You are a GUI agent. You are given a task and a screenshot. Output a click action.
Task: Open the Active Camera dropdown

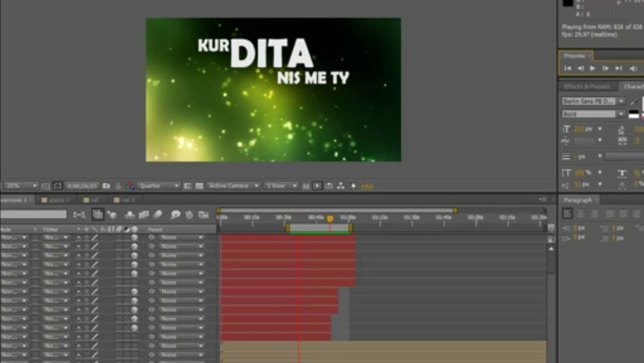[x=234, y=186]
